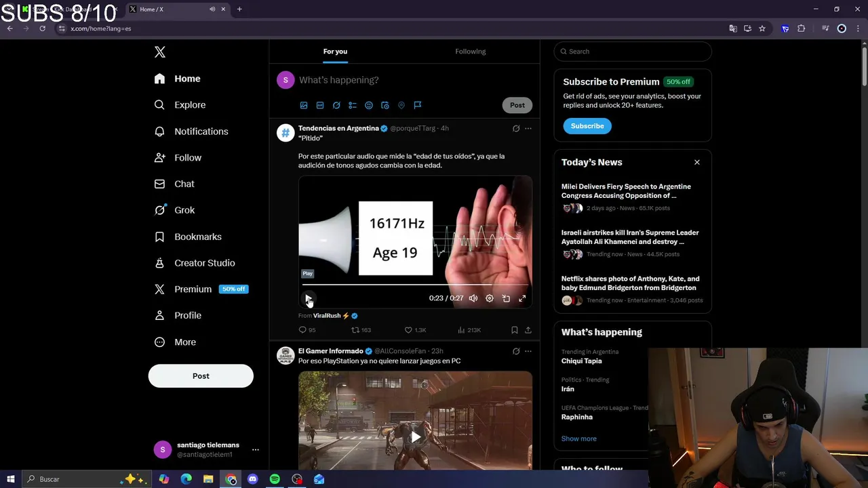Open the emoji picker in the composer
The width and height of the screenshot is (868, 488).
(369, 105)
